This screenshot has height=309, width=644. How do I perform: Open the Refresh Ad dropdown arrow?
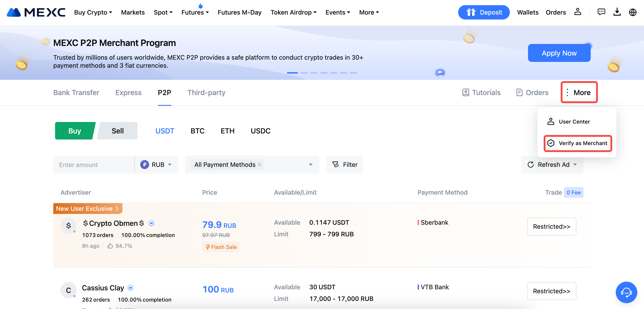[x=575, y=165]
